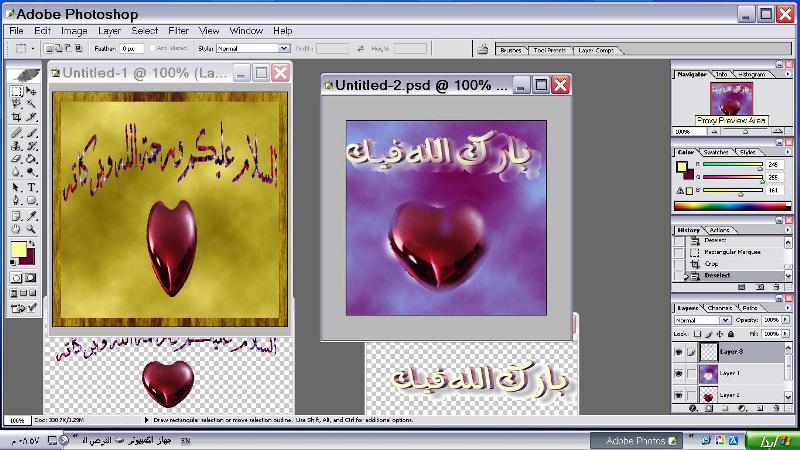
Task: Toggle visibility of Layer 1
Action: [x=679, y=373]
